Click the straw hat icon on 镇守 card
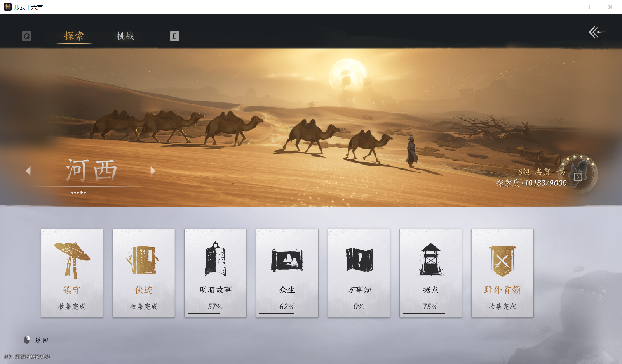Screen dimensions: 622x364 72,260
